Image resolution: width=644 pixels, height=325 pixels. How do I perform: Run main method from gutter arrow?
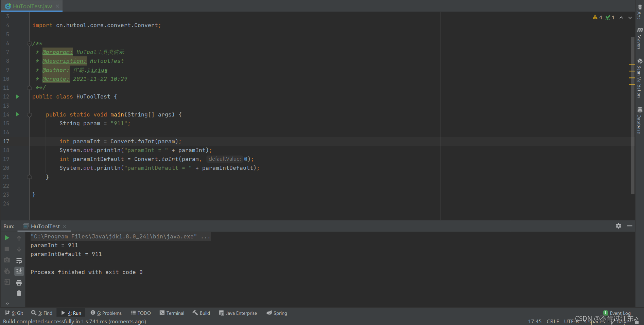[x=18, y=114]
